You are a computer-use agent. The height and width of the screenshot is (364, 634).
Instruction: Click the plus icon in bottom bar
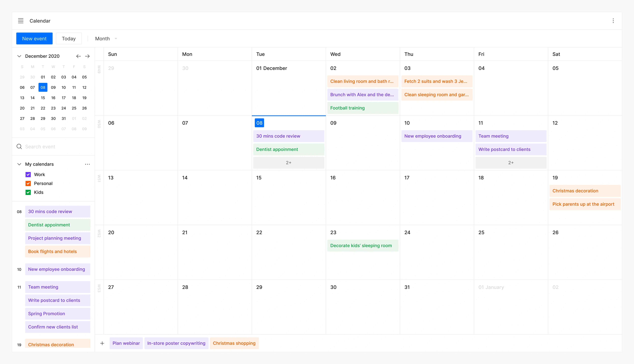[x=102, y=343]
